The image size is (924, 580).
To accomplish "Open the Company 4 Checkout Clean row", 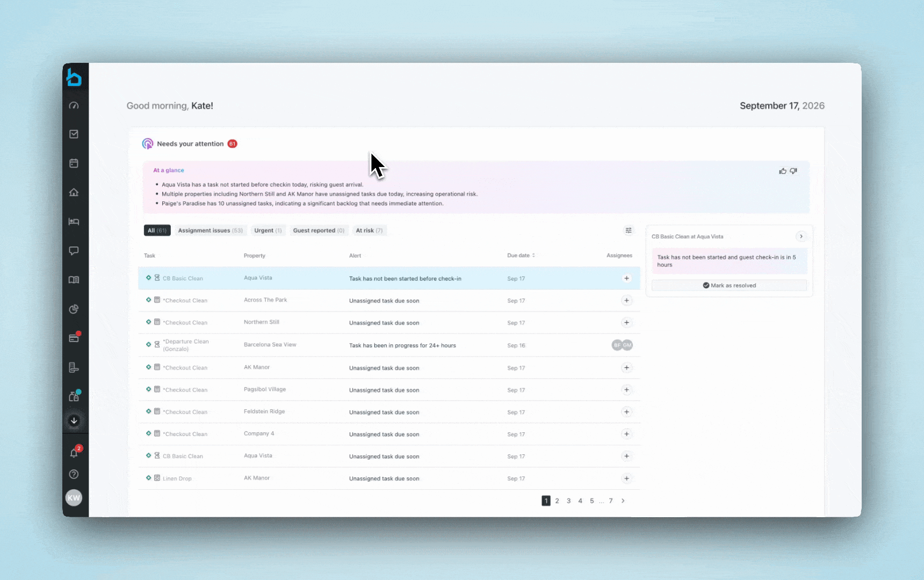I will coord(389,434).
